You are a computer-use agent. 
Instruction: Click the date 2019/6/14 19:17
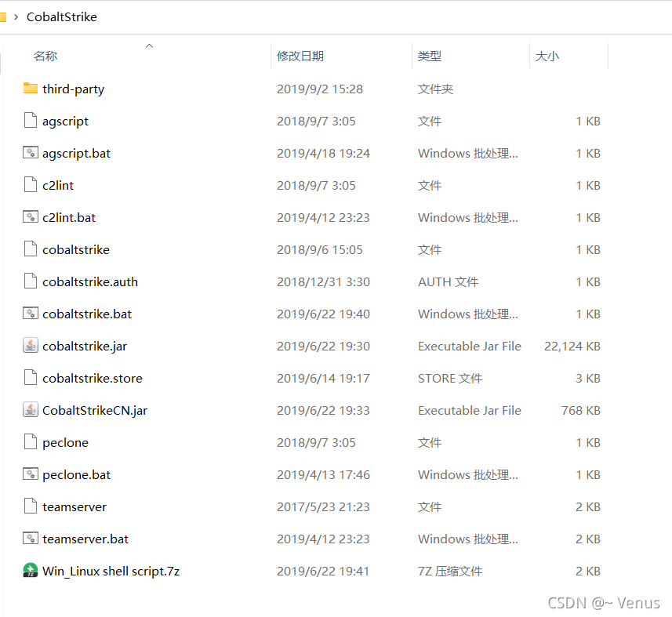coord(323,379)
